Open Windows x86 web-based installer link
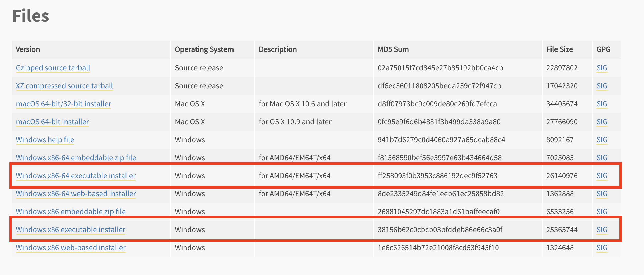 [x=71, y=248]
